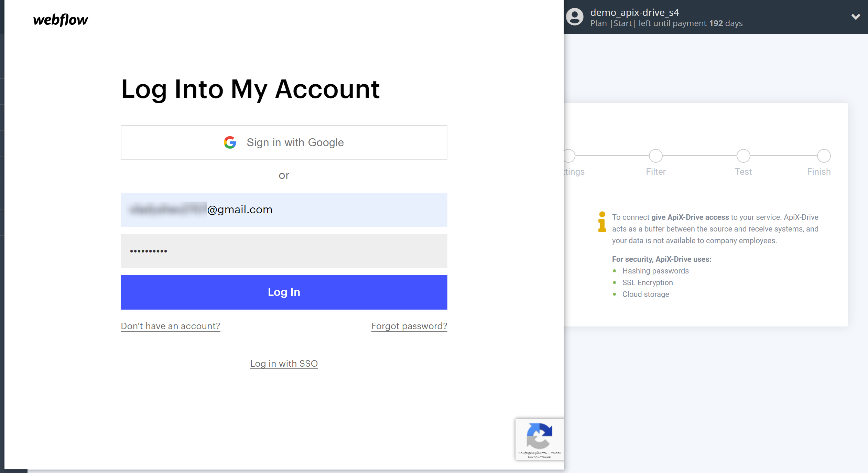Click the 'or' text between login options
868x473 pixels.
pyautogui.click(x=284, y=175)
